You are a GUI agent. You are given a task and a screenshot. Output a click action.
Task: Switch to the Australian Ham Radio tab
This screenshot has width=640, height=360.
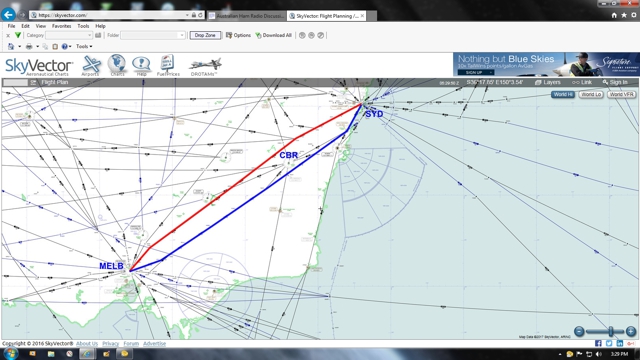click(x=247, y=16)
